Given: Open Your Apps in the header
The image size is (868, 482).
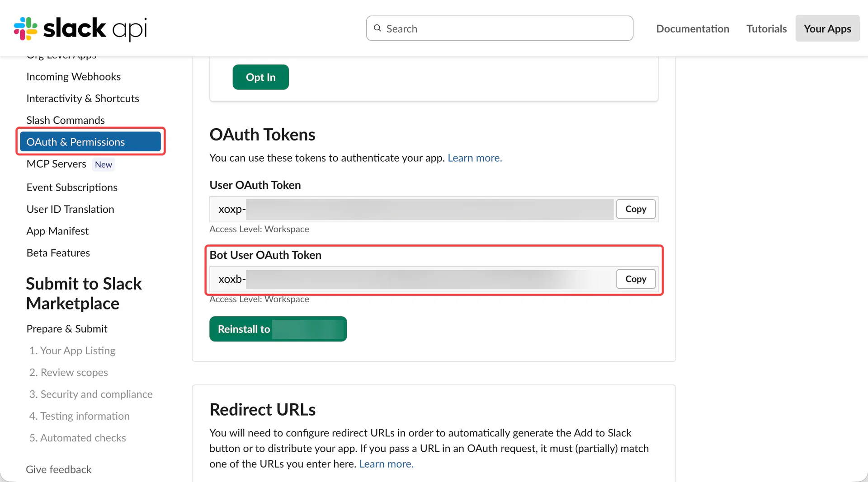Looking at the screenshot, I should pyautogui.click(x=827, y=28).
